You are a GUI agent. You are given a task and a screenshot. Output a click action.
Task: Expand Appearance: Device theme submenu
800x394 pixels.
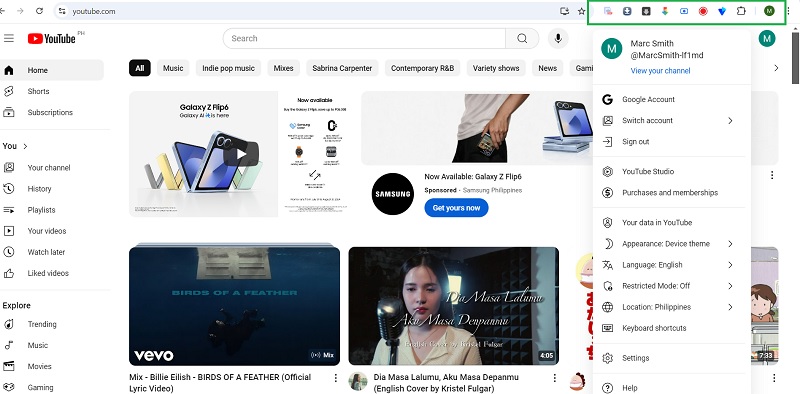[671, 244]
